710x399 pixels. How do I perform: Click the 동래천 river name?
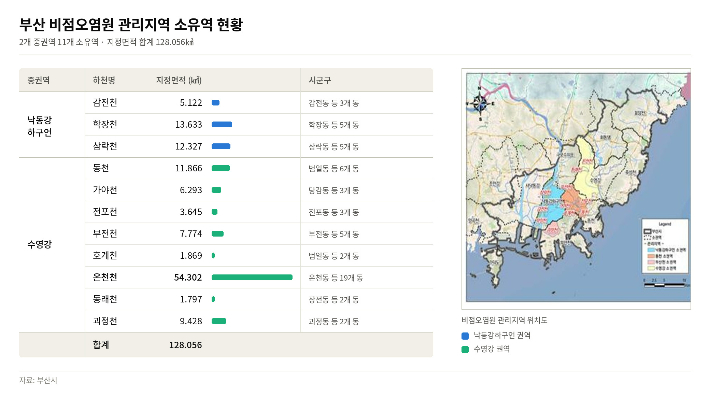click(105, 299)
